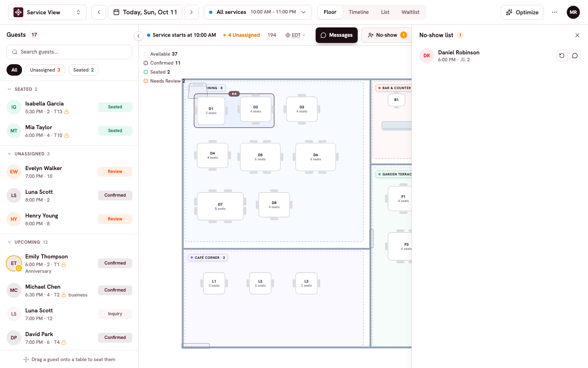Switch to Timeline view tab

tap(359, 12)
